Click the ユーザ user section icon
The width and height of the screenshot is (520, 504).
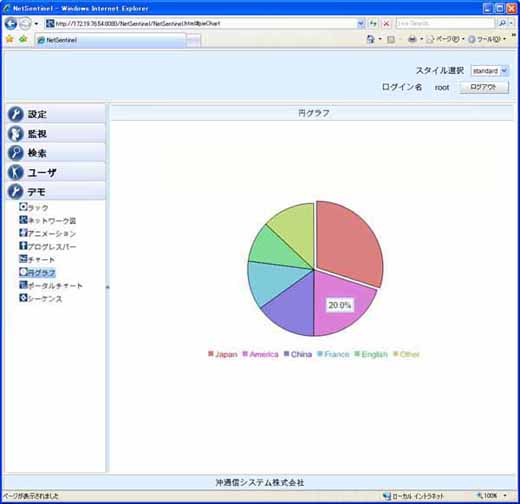coord(15,172)
